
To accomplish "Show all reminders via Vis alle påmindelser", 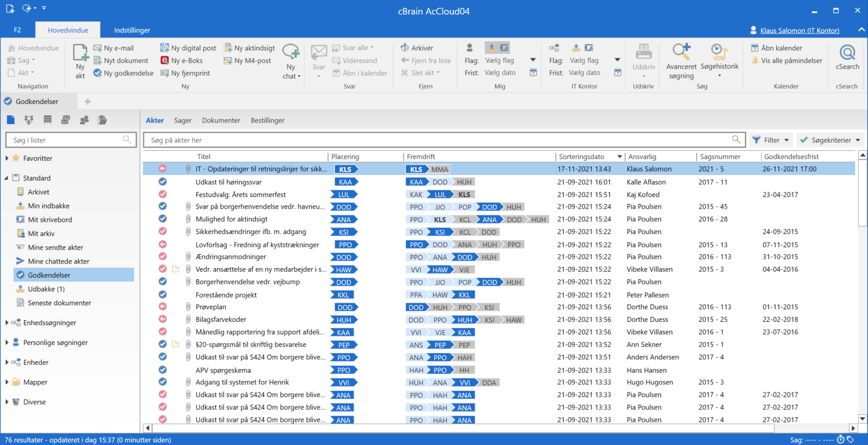I will (786, 61).
